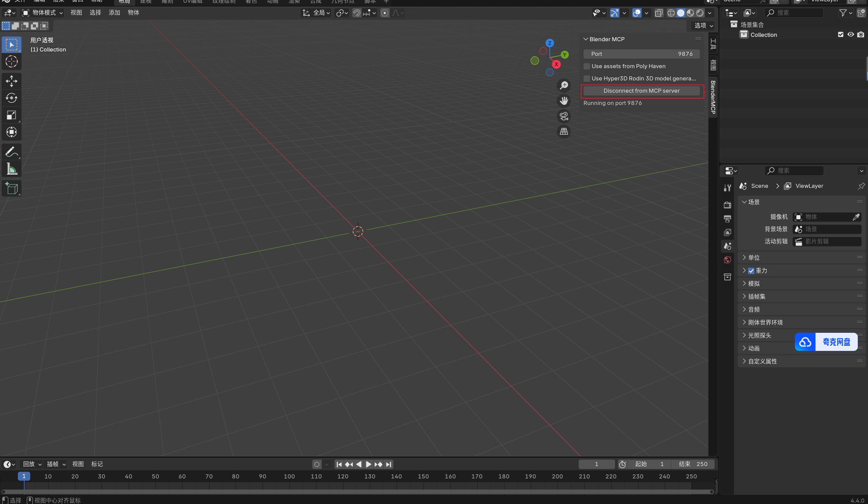The image size is (868, 504).
Task: Click the Add Cube tool icon
Action: 11,189
